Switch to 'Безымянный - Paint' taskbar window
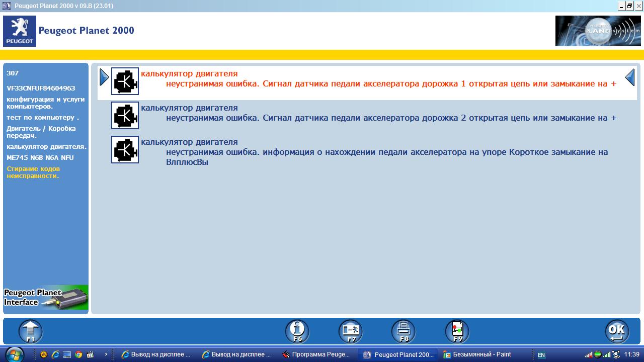644x362 pixels. click(x=479, y=354)
